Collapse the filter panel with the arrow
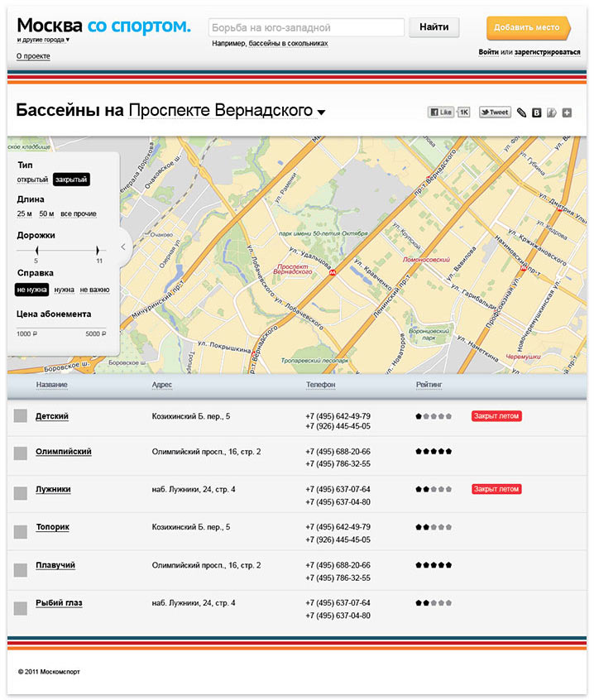 click(123, 247)
